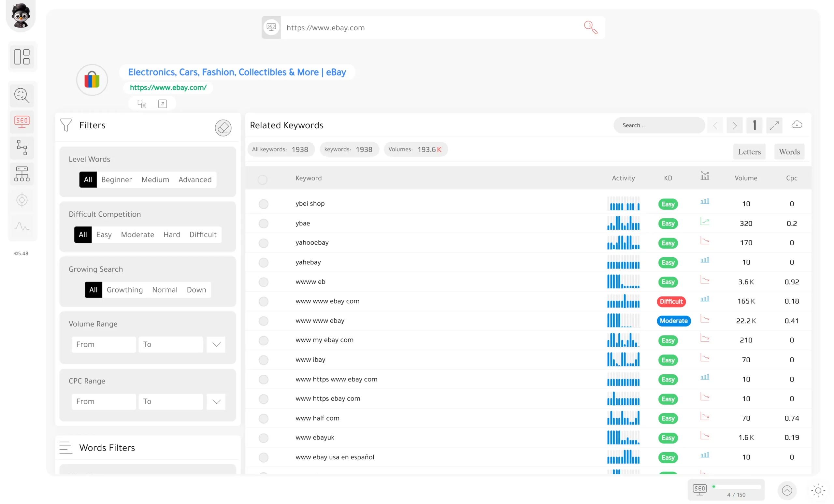Viewport: 834px width, 504px height.
Task: Filter Growing Search by Down
Action: (x=196, y=290)
